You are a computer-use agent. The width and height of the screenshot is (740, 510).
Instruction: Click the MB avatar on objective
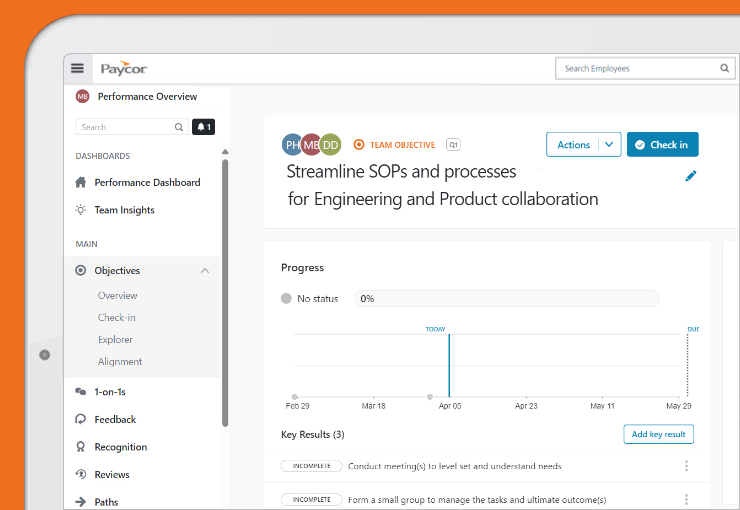(x=311, y=145)
